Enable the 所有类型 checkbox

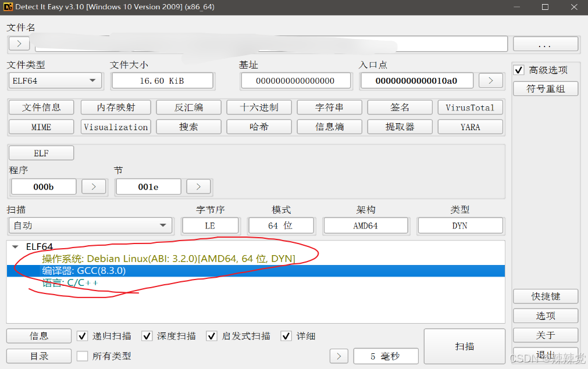coord(82,356)
